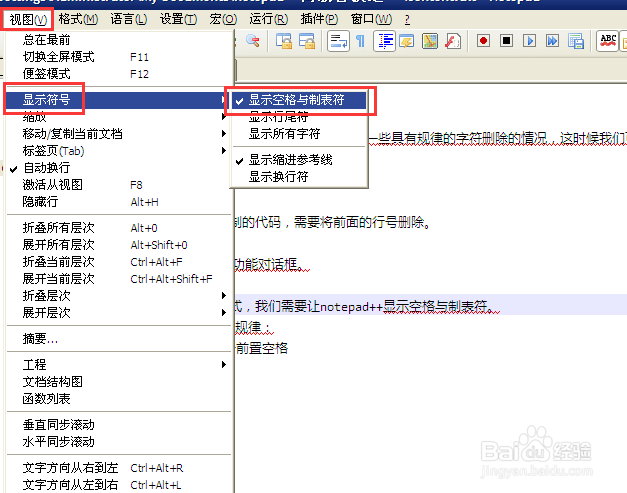Toggle 总在最前 always on top
The image size is (627, 493).
tap(119, 40)
